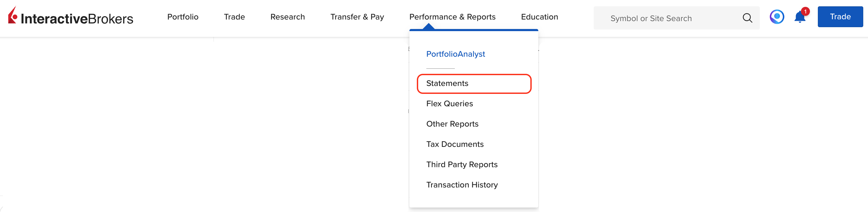
Task: Open the Research menu
Action: (x=287, y=17)
